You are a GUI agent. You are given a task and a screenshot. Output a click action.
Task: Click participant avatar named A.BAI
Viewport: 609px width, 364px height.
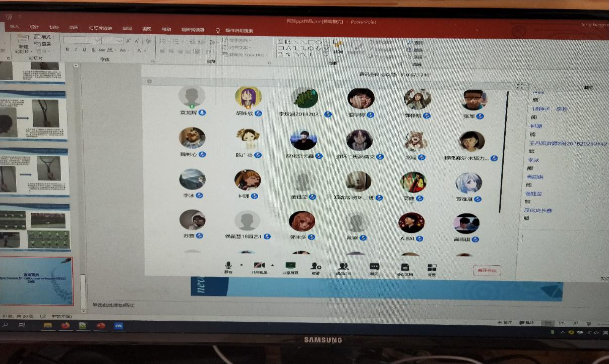[411, 223]
